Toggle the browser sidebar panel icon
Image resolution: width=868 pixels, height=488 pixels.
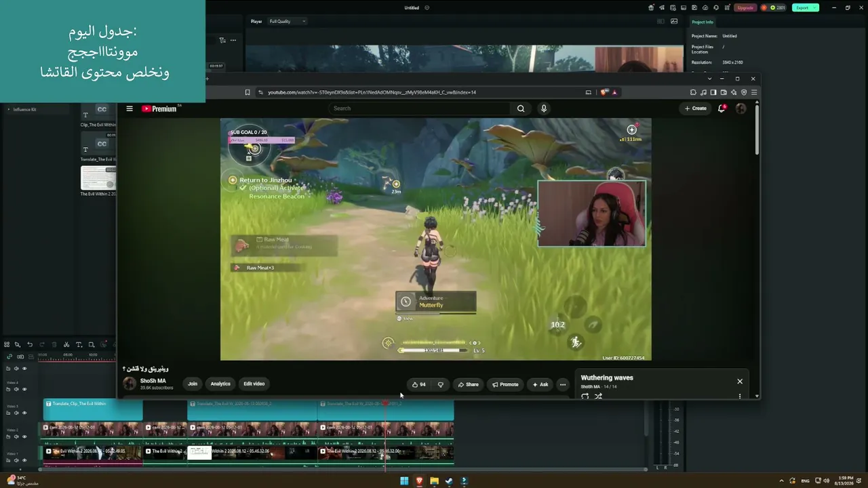tap(713, 92)
